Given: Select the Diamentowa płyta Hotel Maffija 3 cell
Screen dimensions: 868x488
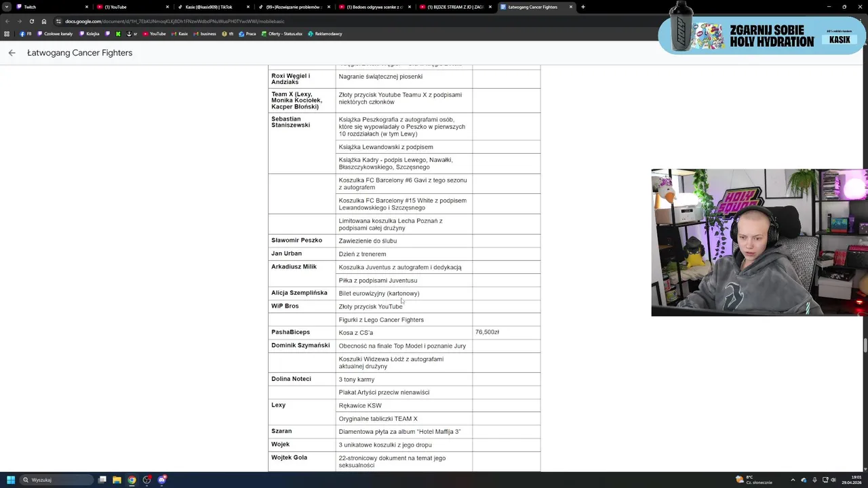Looking at the screenshot, I should coord(404,432).
